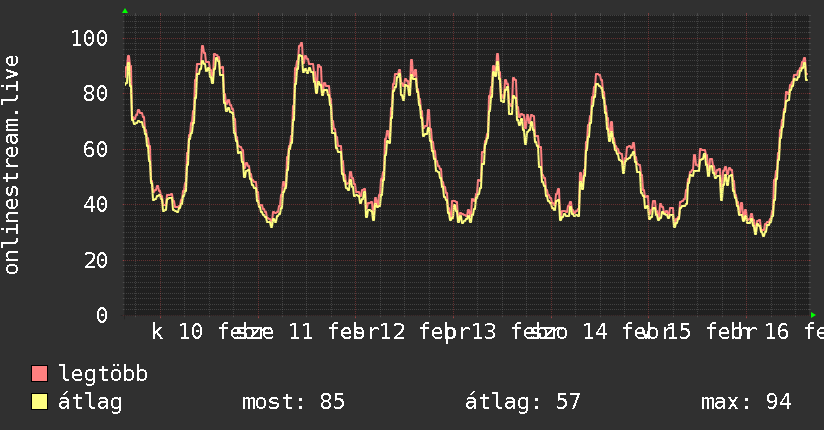Click the 0 tick on the y-axis
The height and width of the screenshot is (430, 824).
[x=101, y=315]
